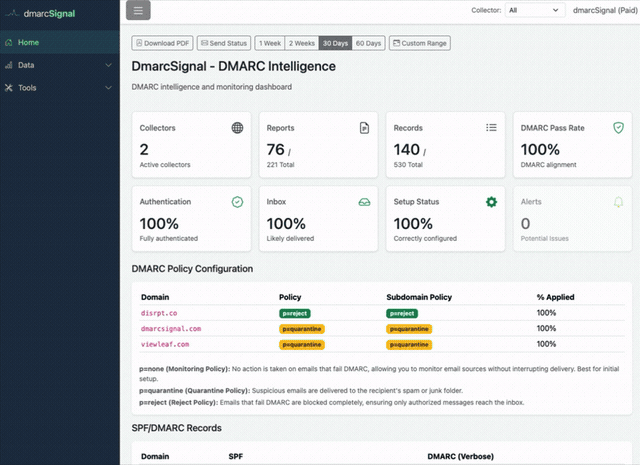The width and height of the screenshot is (640, 465).
Task: Open the Collector dropdown set to All
Action: coord(535,10)
